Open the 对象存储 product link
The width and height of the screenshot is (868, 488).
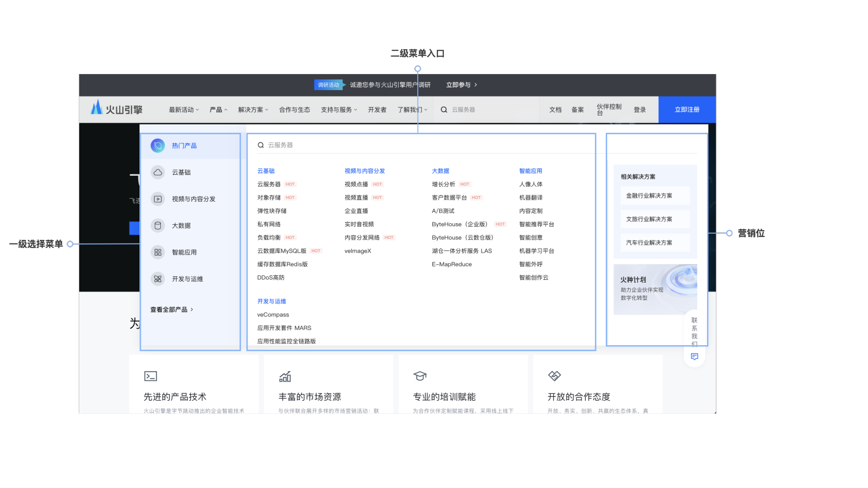click(x=269, y=198)
